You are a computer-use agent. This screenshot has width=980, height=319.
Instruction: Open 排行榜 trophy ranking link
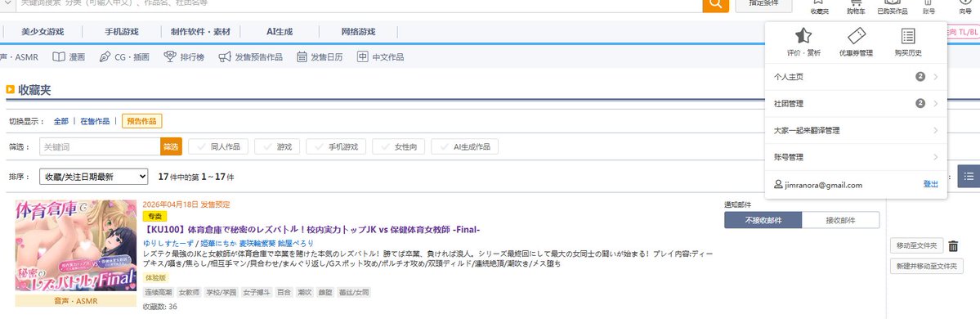pyautogui.click(x=184, y=57)
